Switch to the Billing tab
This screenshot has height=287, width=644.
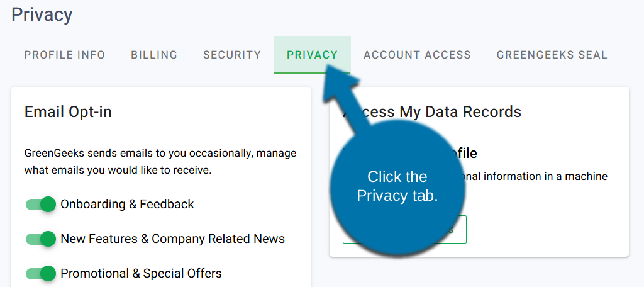coord(154,55)
